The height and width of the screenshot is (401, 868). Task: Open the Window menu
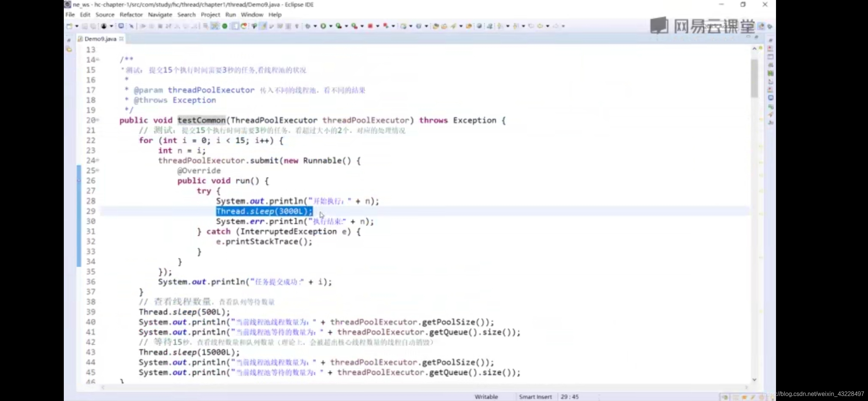click(x=252, y=14)
